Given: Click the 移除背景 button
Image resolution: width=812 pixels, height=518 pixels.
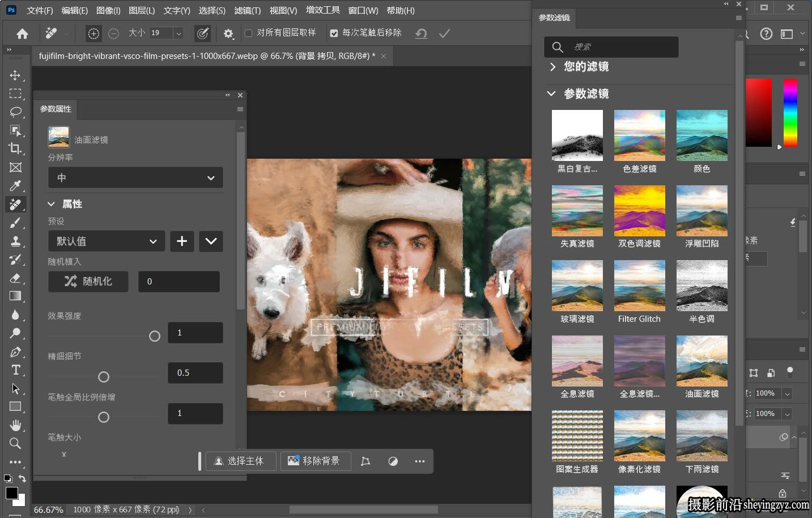Looking at the screenshot, I should pyautogui.click(x=316, y=461).
